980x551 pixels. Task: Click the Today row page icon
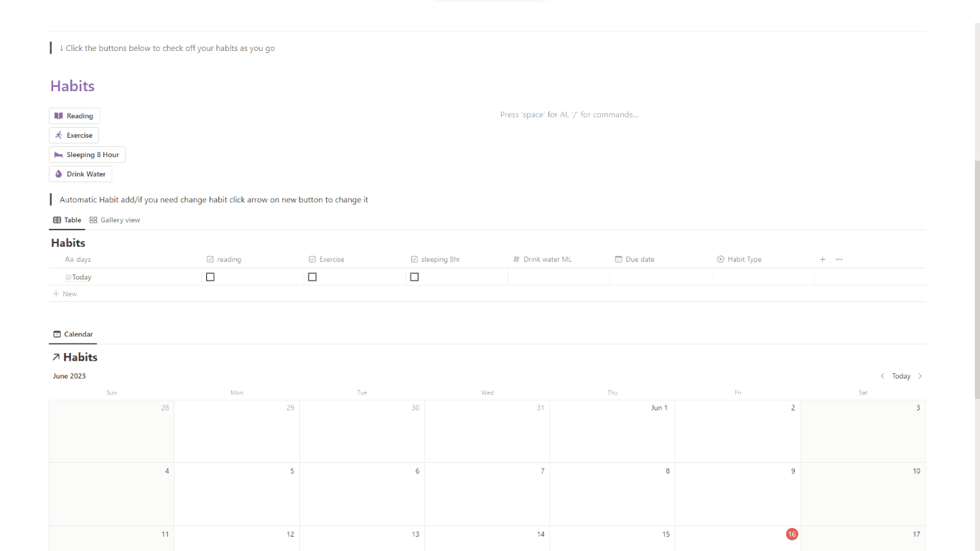tap(68, 277)
